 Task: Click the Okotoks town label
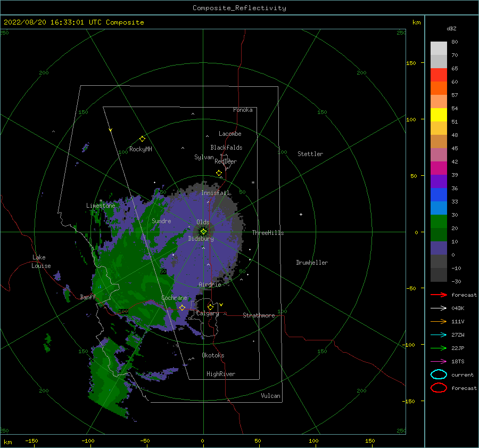click(x=213, y=355)
